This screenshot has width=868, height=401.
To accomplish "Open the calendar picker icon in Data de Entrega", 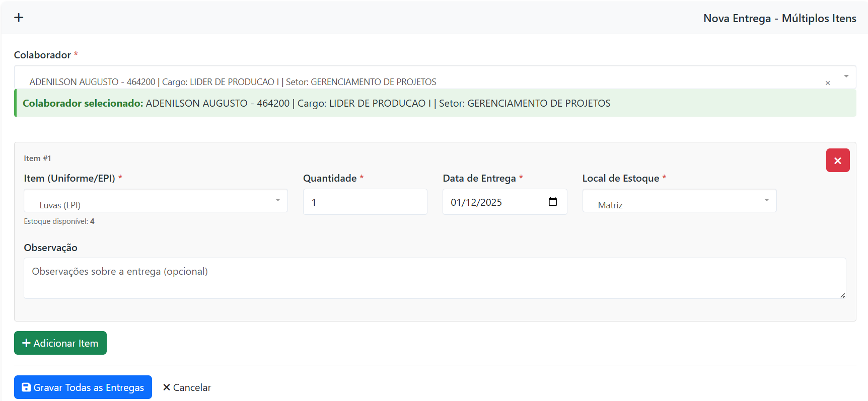I will [x=553, y=202].
